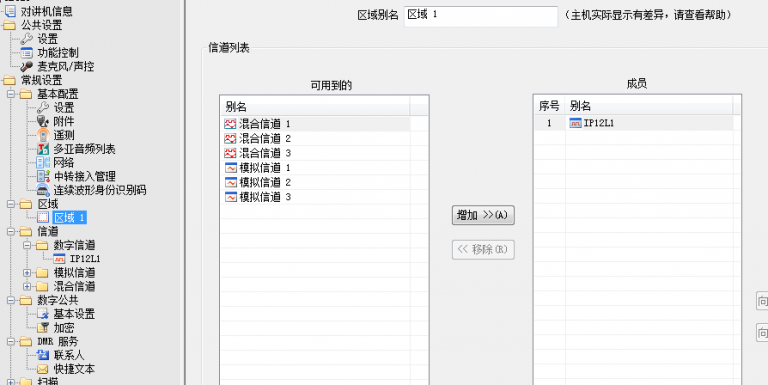Click the 网络 network icon
768x385 pixels.
click(x=43, y=162)
